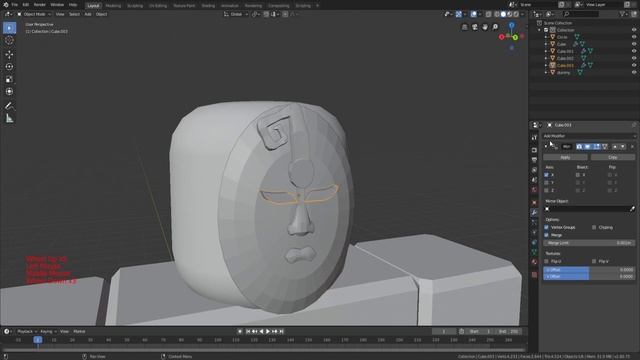Open Keying dropdown in timeline
This screenshot has width=640, height=360.
pos(48,331)
